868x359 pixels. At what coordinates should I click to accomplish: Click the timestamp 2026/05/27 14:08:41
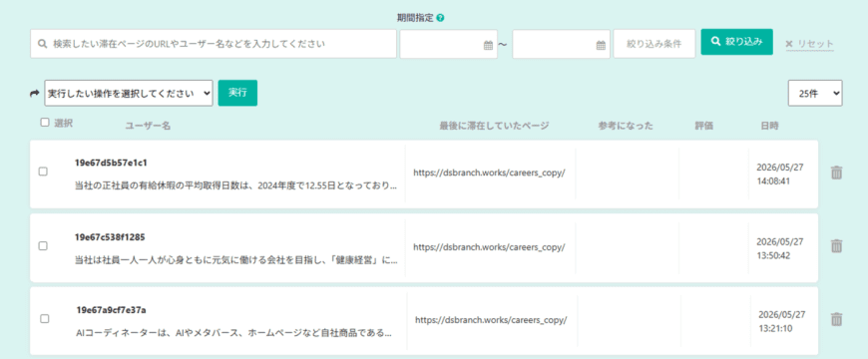[x=780, y=174]
